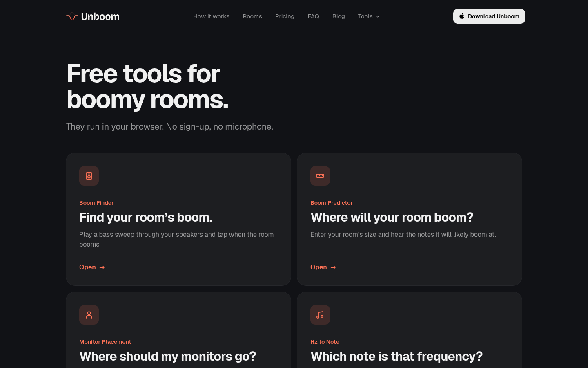588x368 pixels.
Task: Click the Boom Predictor ruler icon
Action: (x=320, y=176)
